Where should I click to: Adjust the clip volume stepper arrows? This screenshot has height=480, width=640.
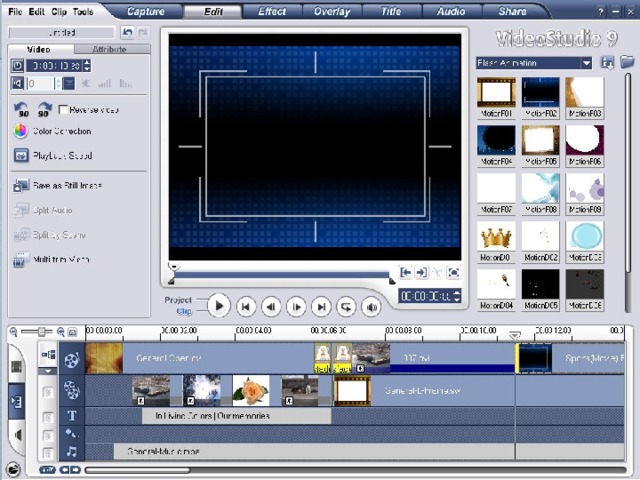tap(58, 83)
